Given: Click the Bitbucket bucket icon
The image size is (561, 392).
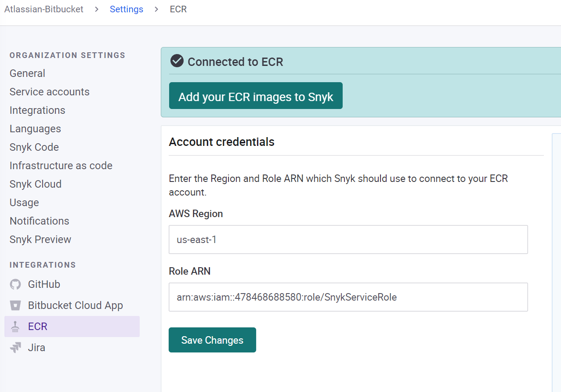Looking at the screenshot, I should click(15, 305).
